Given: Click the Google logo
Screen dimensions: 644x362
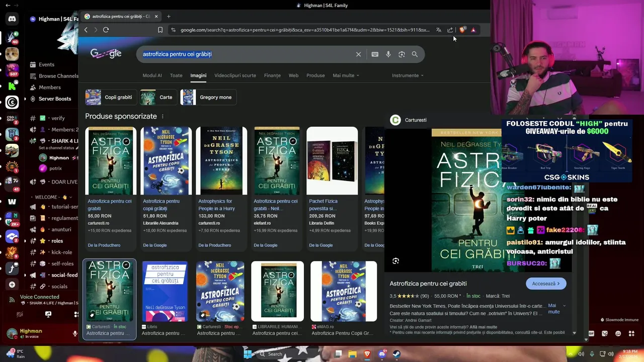Looking at the screenshot, I should pos(106,54).
